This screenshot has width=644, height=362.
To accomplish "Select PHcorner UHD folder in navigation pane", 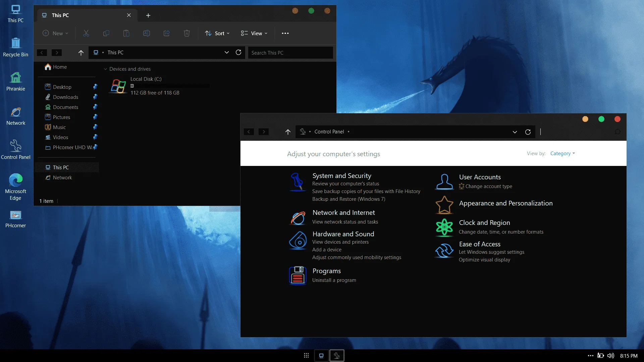I will (x=68, y=147).
